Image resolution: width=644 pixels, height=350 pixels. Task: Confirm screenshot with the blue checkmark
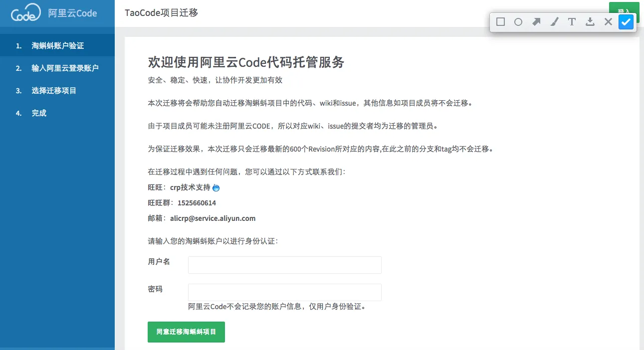tap(626, 22)
